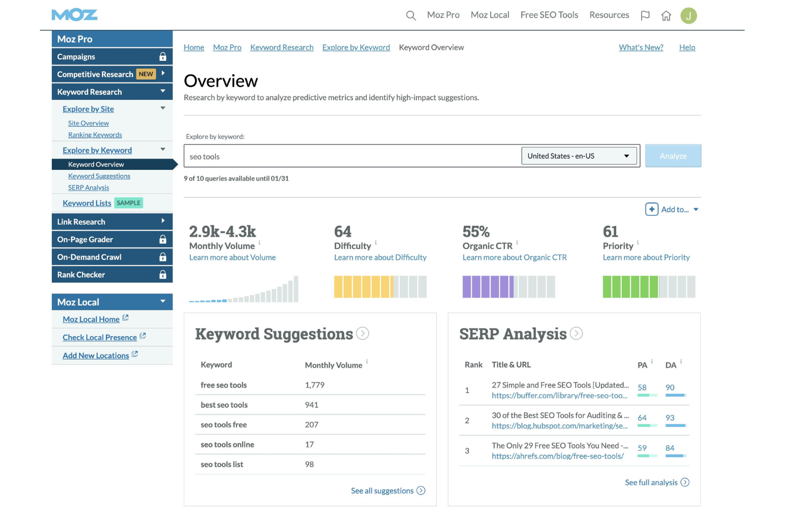Click the info icon next to Difficulty
The width and height of the screenshot is (798, 532).
coord(376,243)
